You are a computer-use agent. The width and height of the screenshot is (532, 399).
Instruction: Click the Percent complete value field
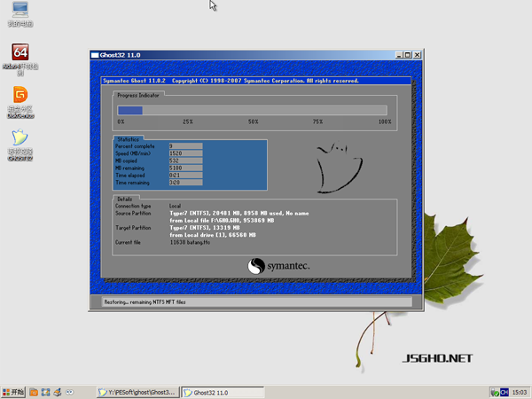click(x=185, y=146)
